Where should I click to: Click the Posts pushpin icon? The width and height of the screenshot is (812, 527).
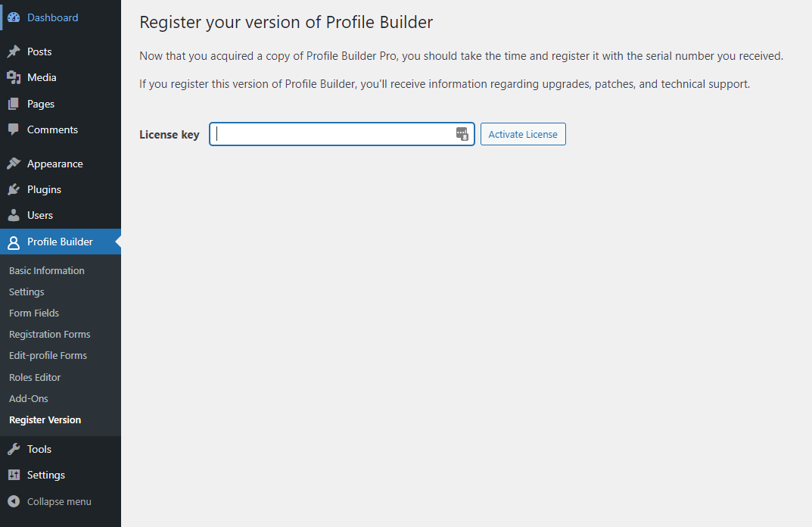click(14, 51)
